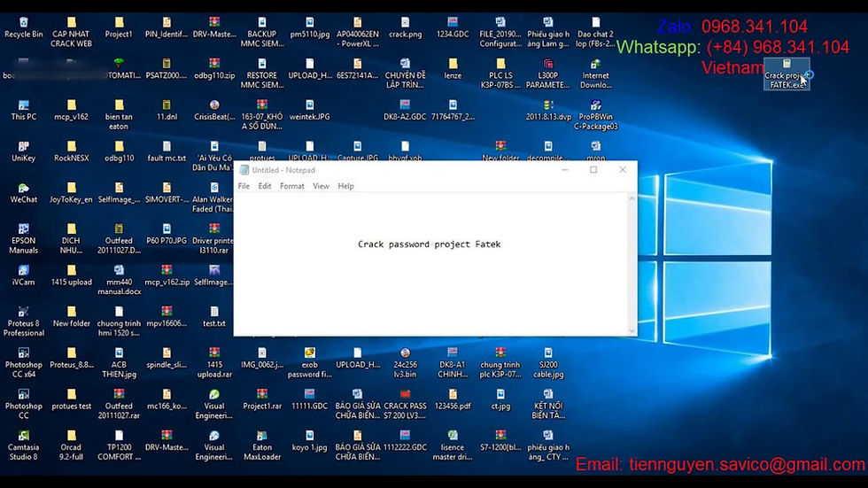Select the Crack project FATEK.exe icon
The width and height of the screenshot is (868, 488).
[x=787, y=74]
